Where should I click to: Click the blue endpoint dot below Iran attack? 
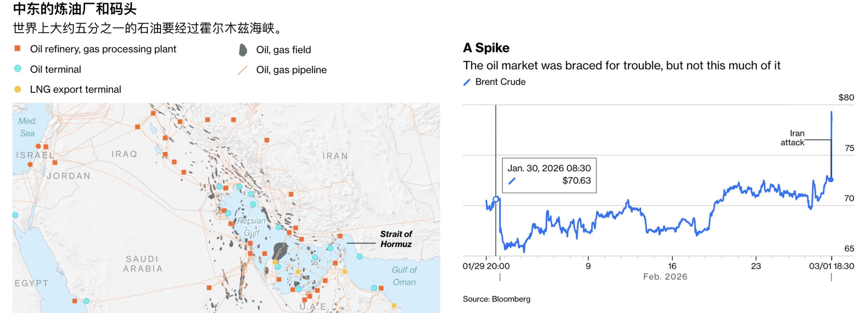pos(831,180)
